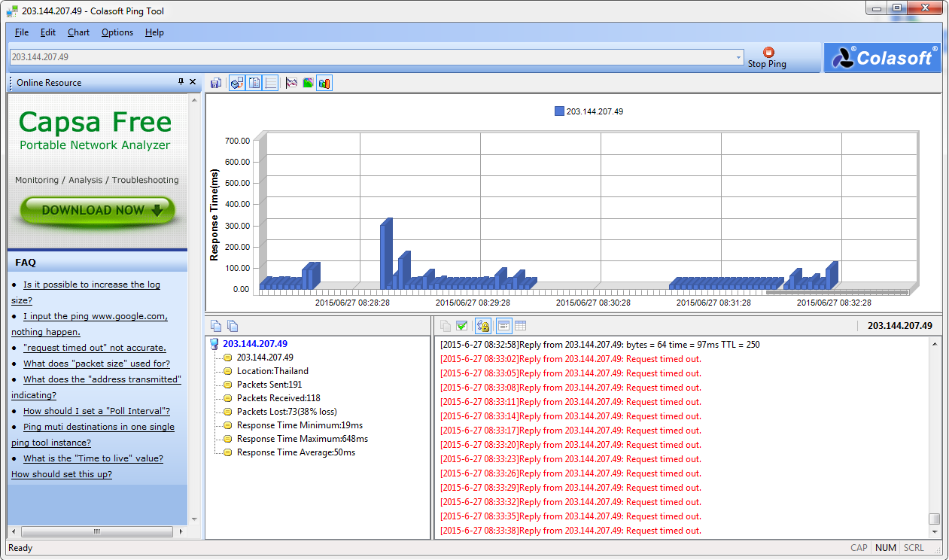
Task: Click the green checkmark select-all log icon
Action: 462,326
